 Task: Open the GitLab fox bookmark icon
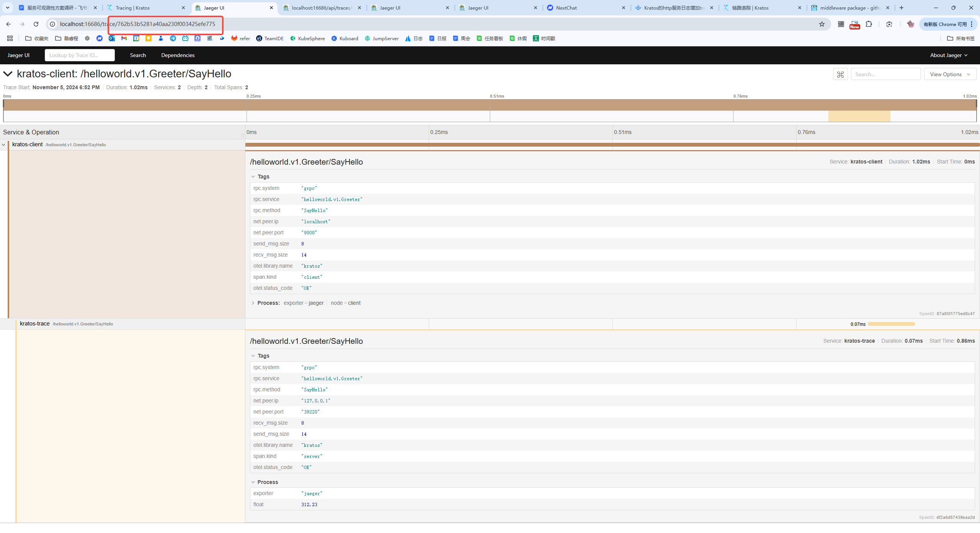click(234, 38)
